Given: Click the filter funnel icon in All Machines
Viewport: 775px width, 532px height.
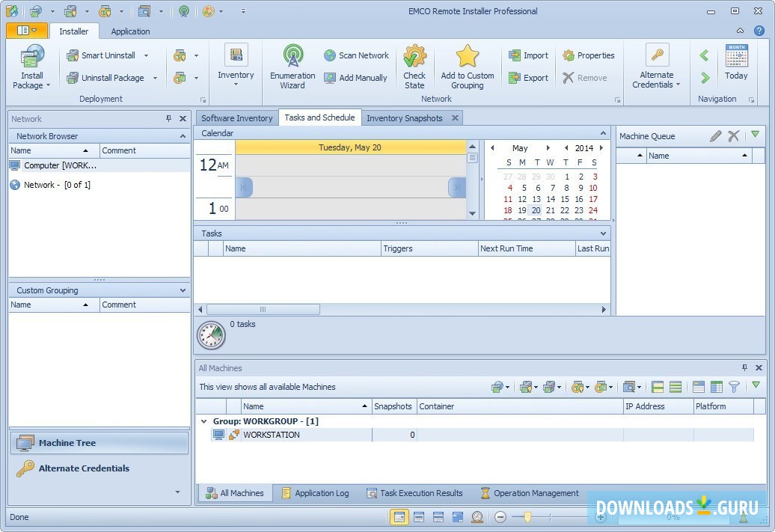Looking at the screenshot, I should coord(735,387).
